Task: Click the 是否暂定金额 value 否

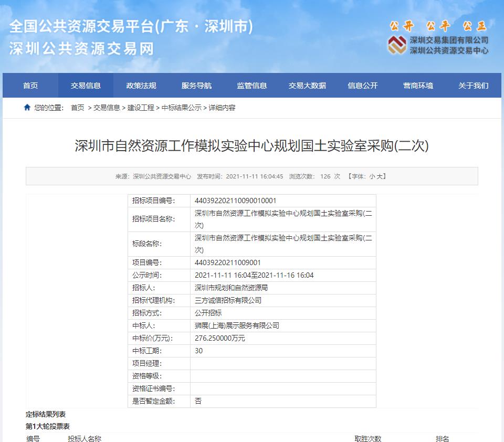Action: pyautogui.click(x=198, y=401)
